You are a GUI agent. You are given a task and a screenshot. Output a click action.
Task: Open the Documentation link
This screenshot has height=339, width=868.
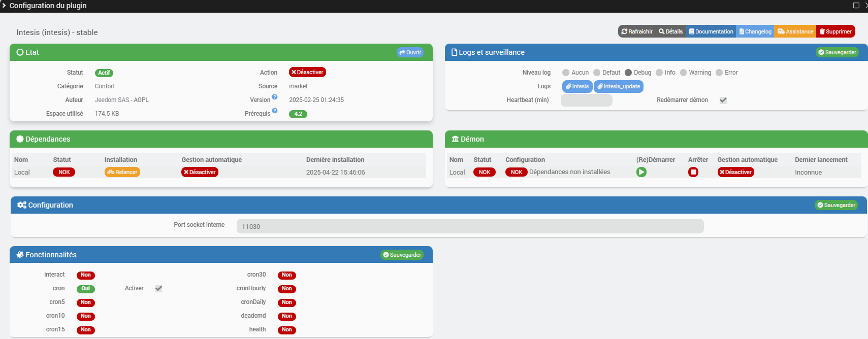point(711,31)
